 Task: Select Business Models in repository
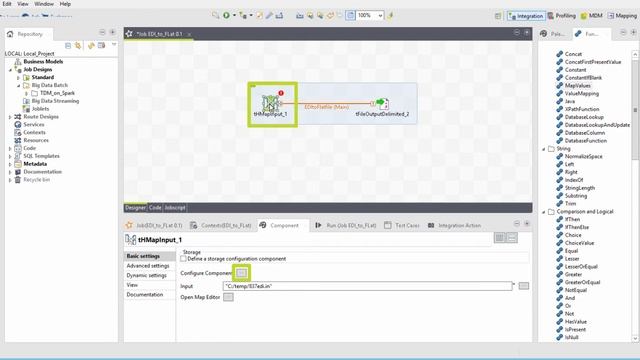43,62
